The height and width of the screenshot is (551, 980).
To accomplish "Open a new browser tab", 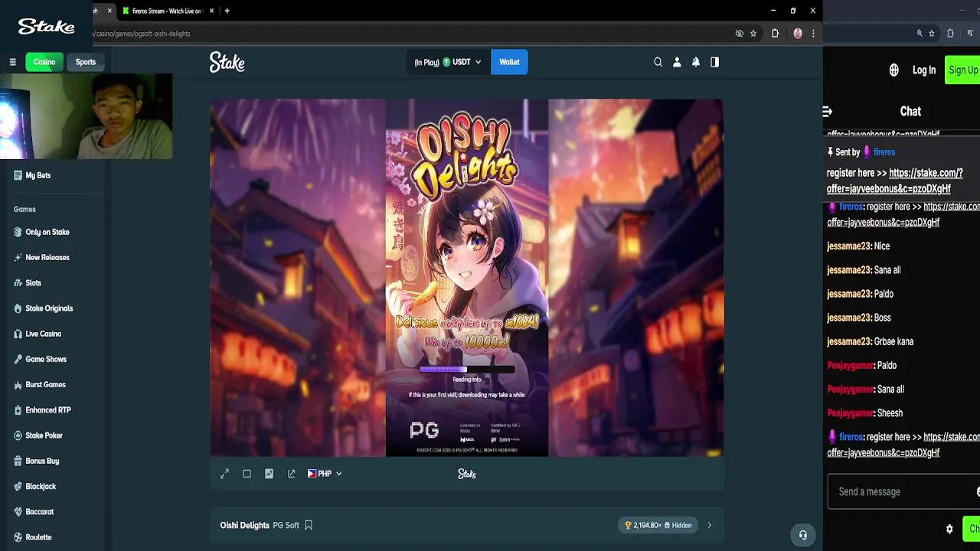I will pos(227,11).
